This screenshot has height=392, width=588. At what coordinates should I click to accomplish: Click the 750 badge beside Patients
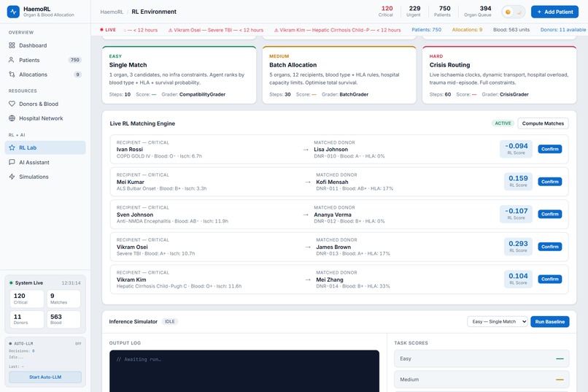coord(75,60)
